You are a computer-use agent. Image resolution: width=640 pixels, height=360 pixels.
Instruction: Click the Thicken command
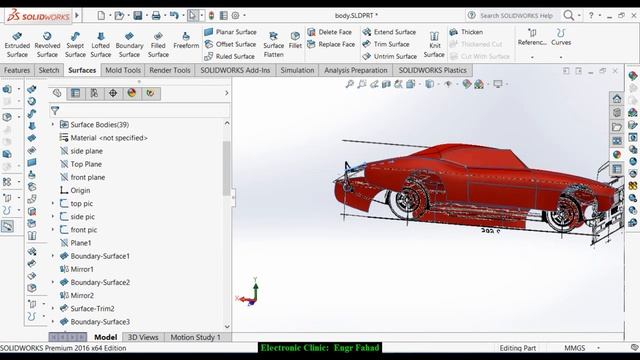point(466,32)
